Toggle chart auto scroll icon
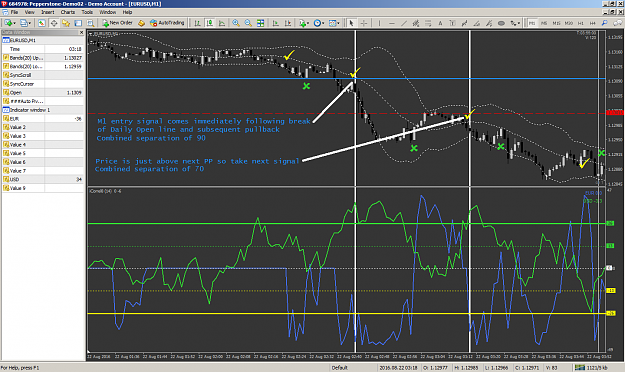 [x=275, y=23]
